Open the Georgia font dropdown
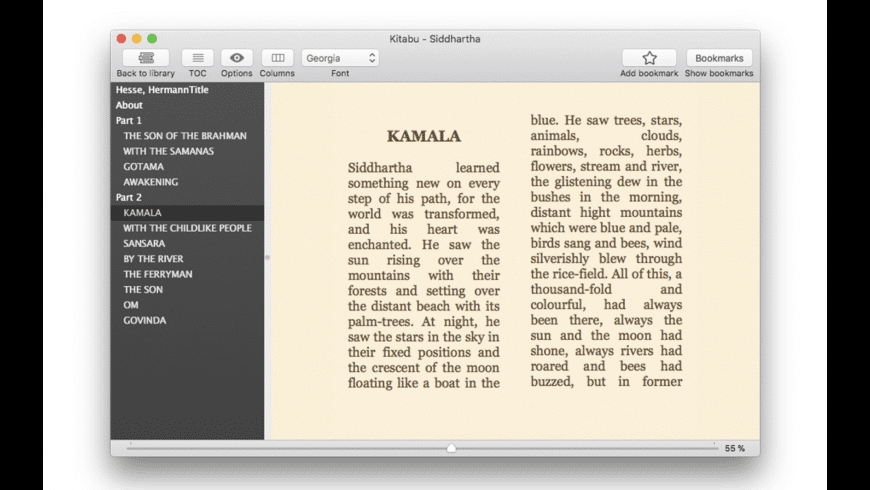 point(340,58)
